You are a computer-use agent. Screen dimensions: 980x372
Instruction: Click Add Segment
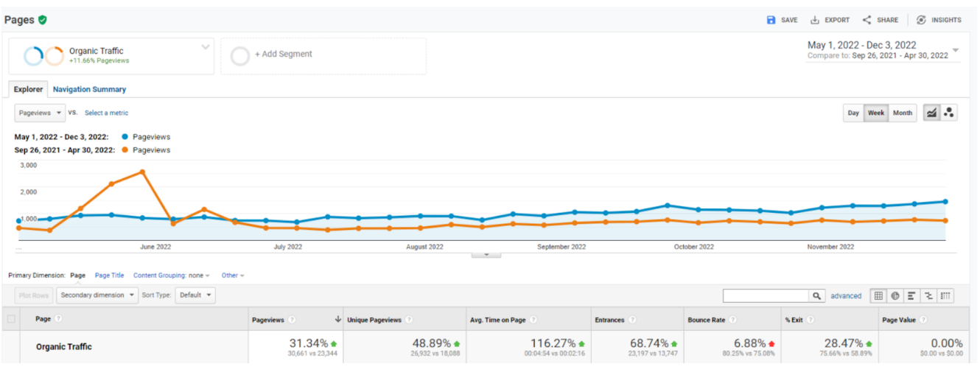[283, 55]
